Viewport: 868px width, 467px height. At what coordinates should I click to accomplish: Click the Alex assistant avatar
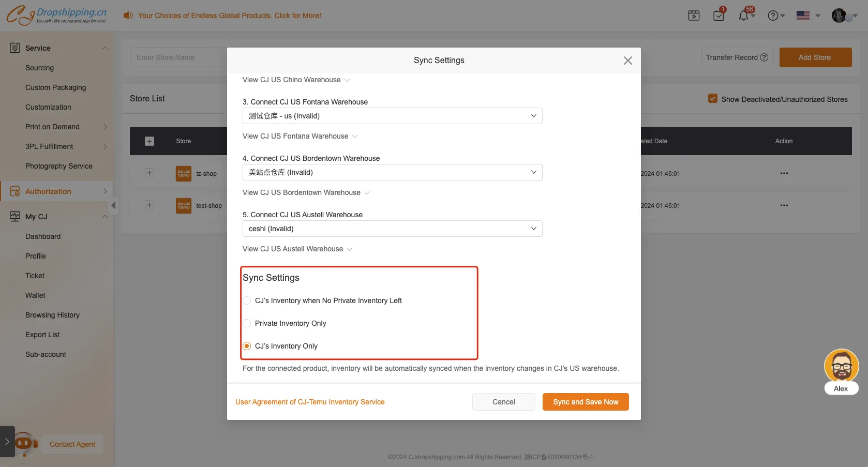tap(841, 366)
